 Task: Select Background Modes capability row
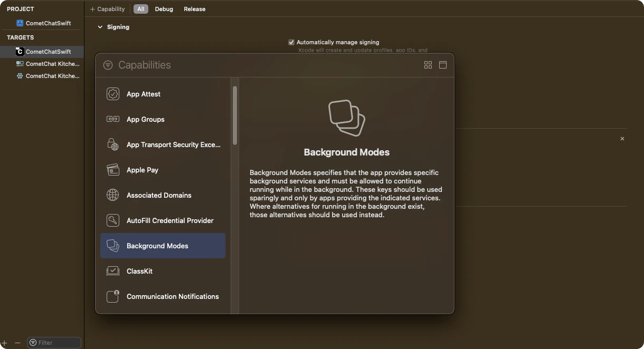(x=163, y=246)
